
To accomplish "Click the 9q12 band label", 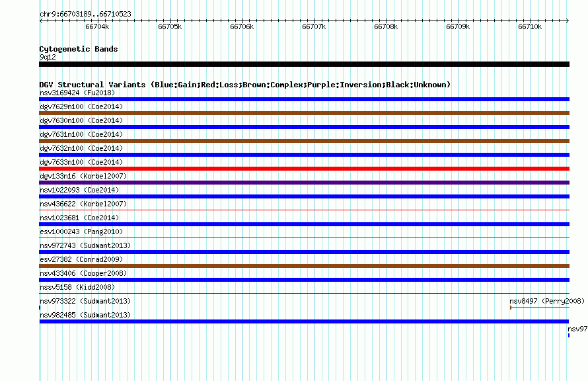I will pos(48,57).
